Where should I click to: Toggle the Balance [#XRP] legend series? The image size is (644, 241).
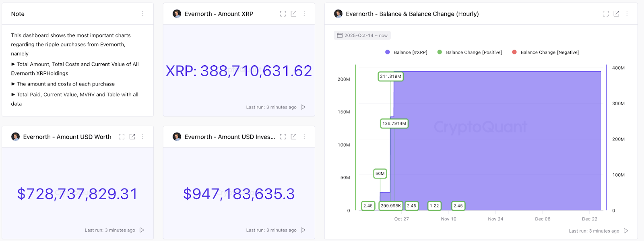(406, 52)
